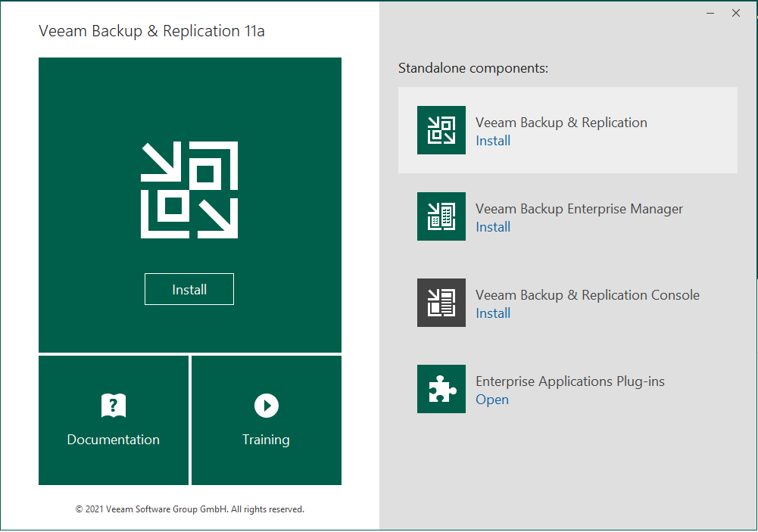The image size is (758, 532).
Task: Click the copyright notice at bottom
Action: (x=189, y=509)
